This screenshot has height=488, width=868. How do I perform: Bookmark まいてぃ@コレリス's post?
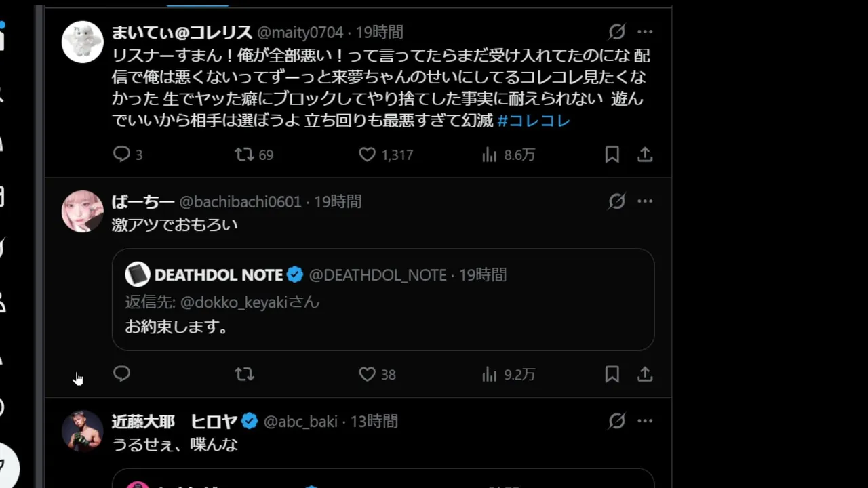(x=612, y=155)
